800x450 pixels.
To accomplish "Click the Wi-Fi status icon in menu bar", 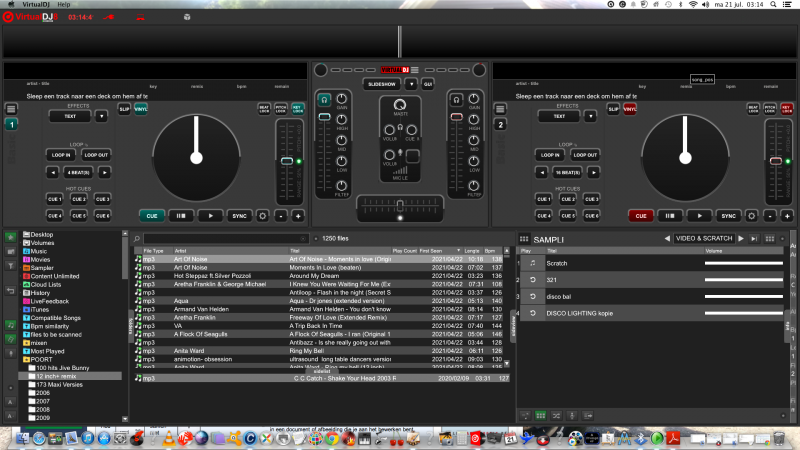I will tap(693, 5).
